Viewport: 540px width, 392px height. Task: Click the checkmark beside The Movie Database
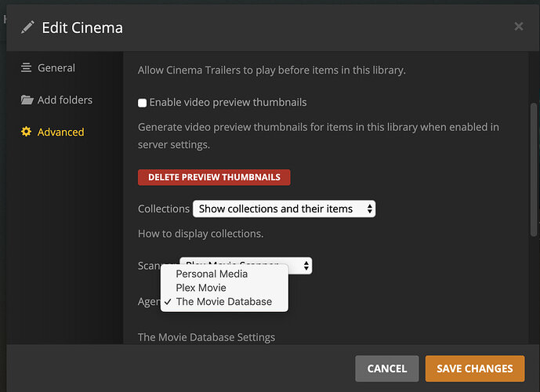169,302
